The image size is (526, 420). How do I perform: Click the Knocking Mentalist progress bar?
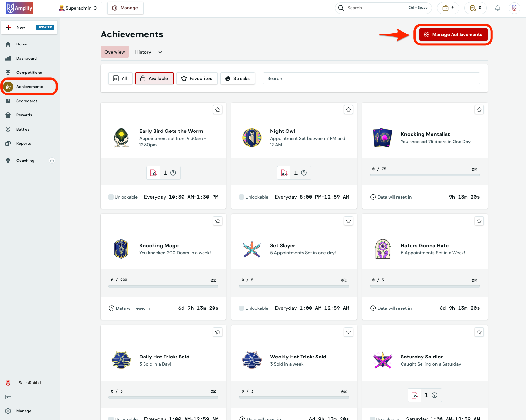(x=424, y=175)
